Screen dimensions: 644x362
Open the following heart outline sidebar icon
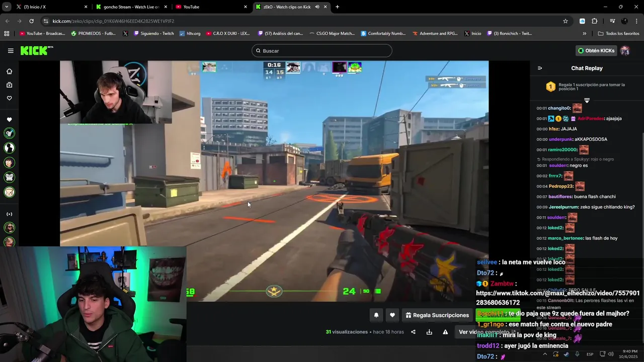[9, 98]
